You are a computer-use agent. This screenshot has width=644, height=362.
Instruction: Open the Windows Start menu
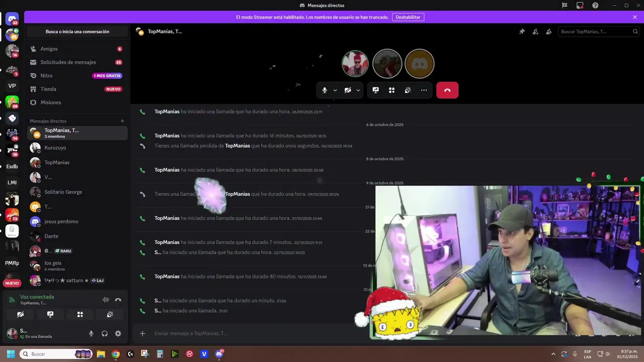[11, 354]
